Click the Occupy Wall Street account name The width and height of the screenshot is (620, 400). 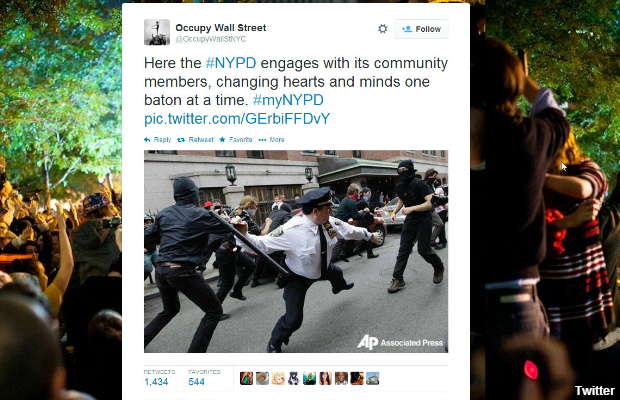(221, 28)
